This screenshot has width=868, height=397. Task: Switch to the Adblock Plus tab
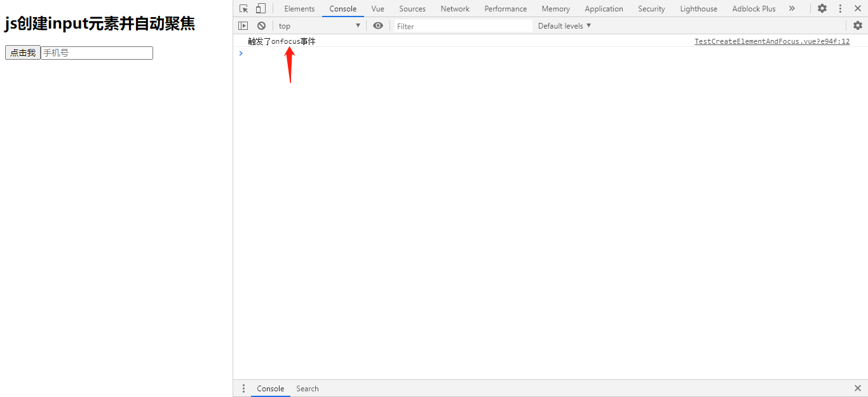point(754,8)
